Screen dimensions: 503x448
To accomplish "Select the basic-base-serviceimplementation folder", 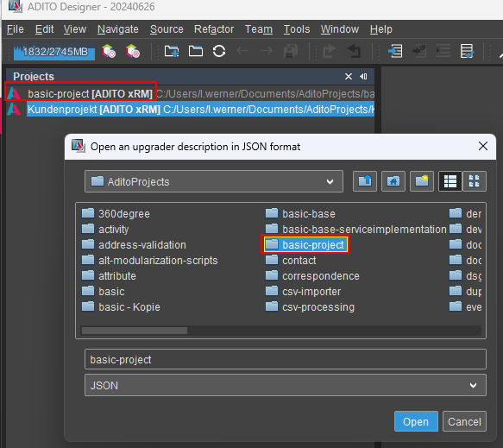I will pyautogui.click(x=355, y=229).
